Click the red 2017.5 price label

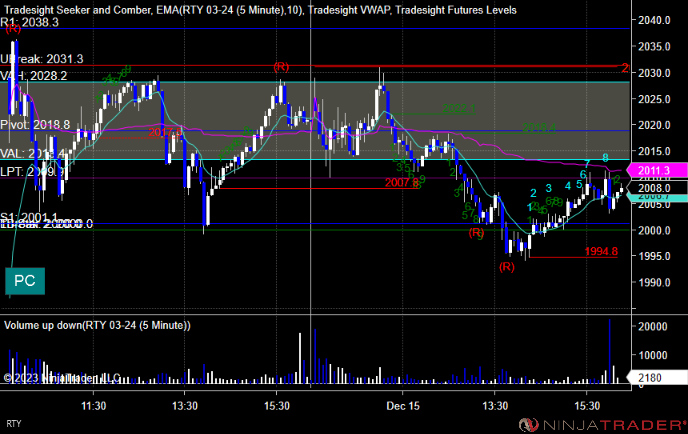pyautogui.click(x=165, y=132)
